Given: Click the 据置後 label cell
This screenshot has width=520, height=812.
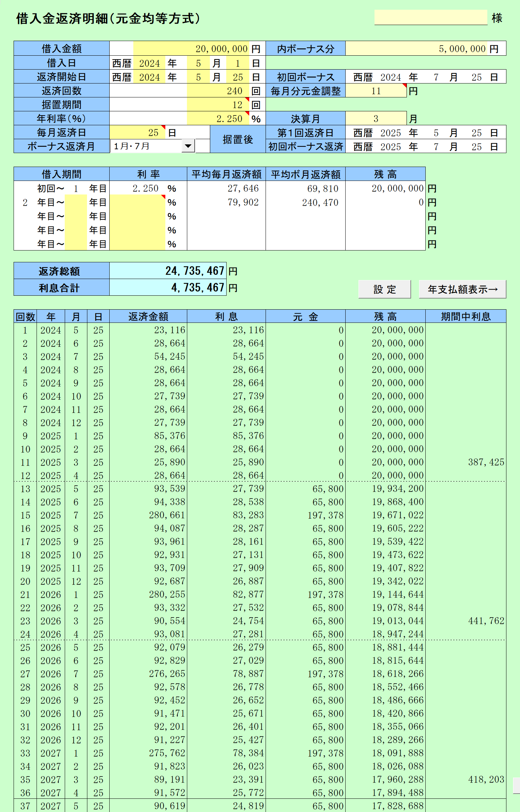Looking at the screenshot, I should [238, 139].
